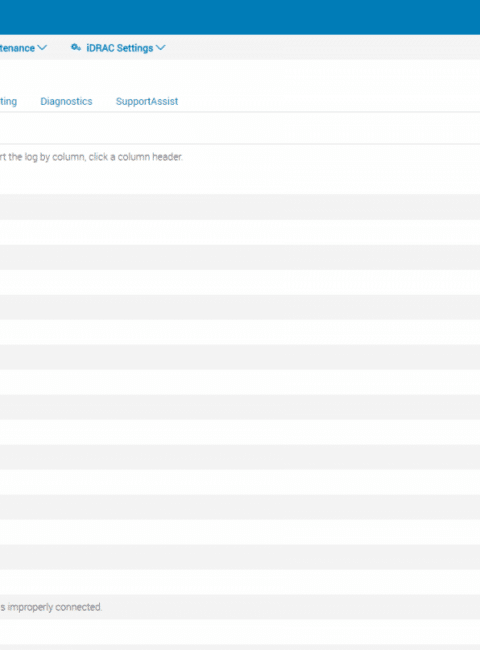Click the iDRAC Settings gear icon
The image size is (480, 650).
coord(75,47)
